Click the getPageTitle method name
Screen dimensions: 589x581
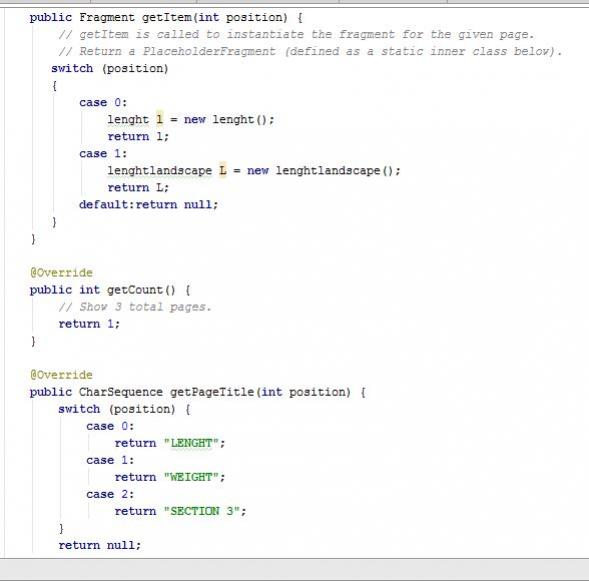click(x=212, y=392)
